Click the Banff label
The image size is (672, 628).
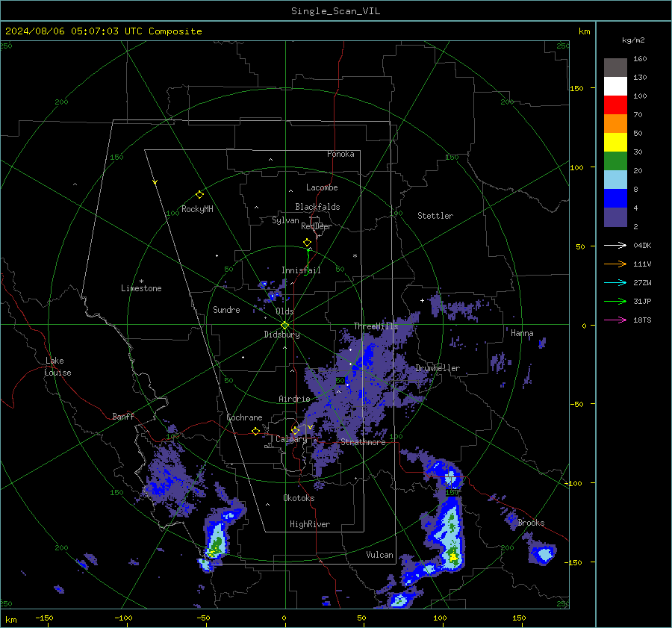(123, 417)
